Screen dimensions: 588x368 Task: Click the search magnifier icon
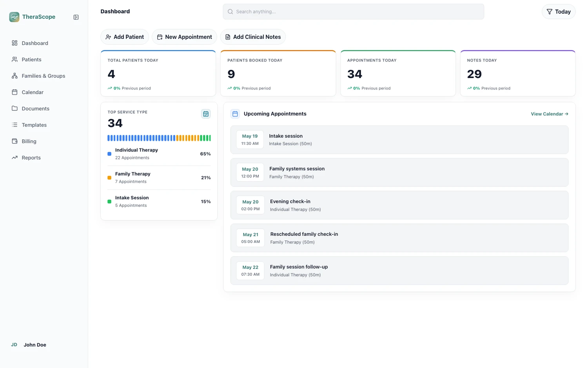(x=230, y=12)
